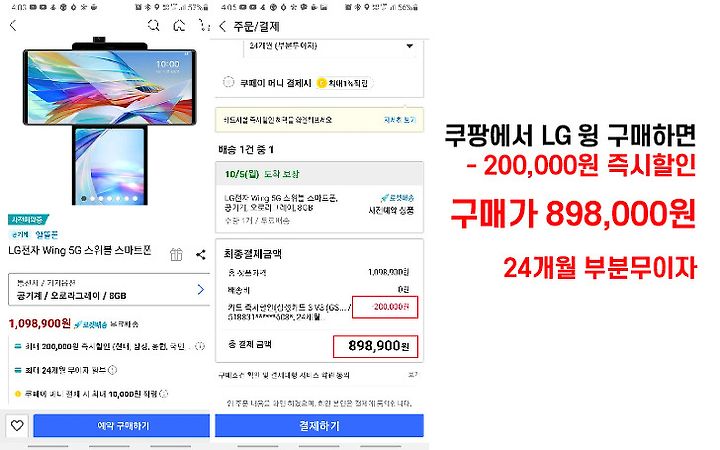Screen dimensions: 720x450
Task: Open search with the magnifier icon
Action: 153,25
